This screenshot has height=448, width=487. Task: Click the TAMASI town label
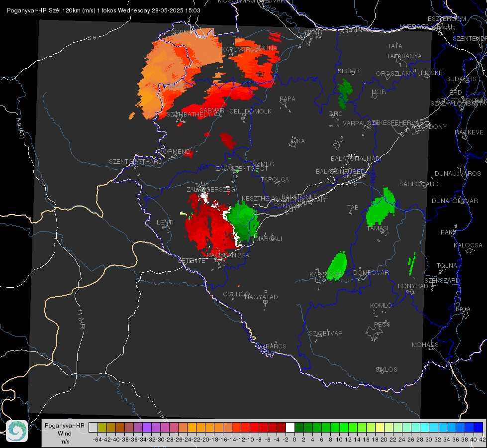(378, 228)
